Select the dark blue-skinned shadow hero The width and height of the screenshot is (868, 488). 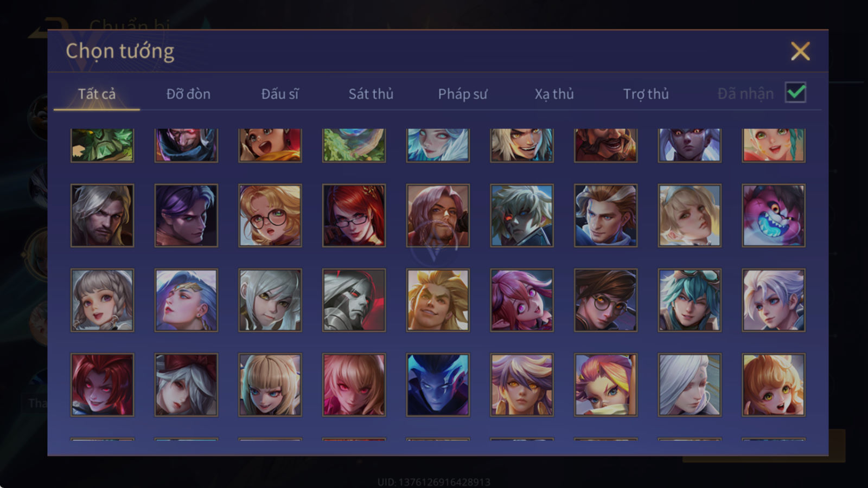click(438, 385)
